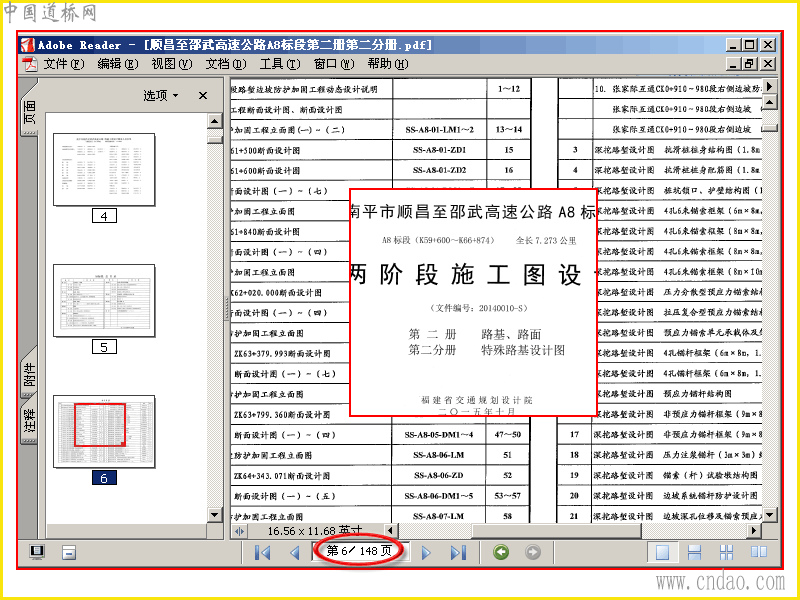
Task: Click page range cell '47~50'
Action: 508,435
